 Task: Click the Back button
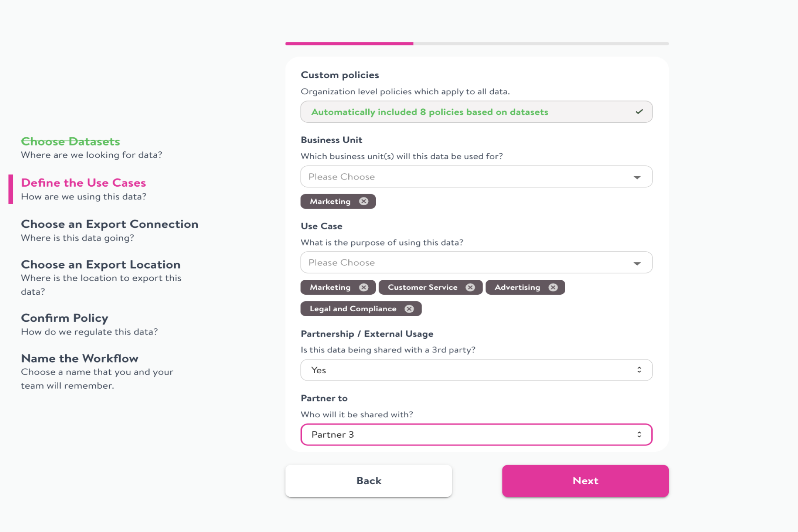[369, 481]
